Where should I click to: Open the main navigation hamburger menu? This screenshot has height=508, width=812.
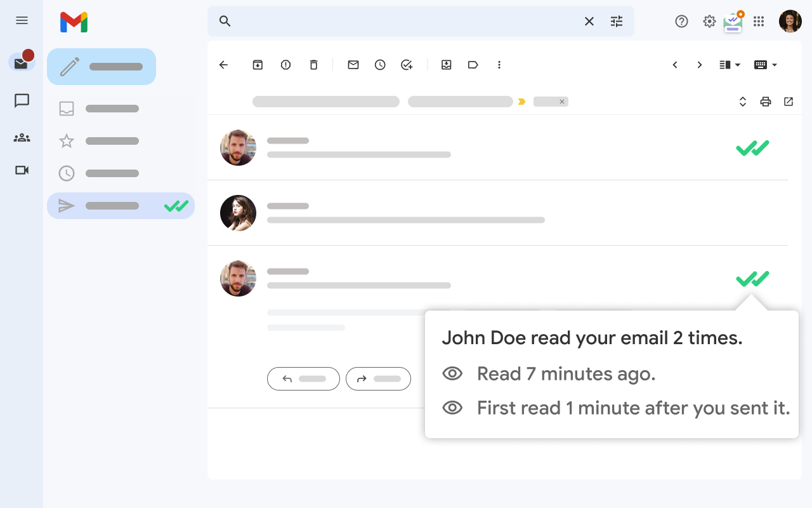coord(22,20)
